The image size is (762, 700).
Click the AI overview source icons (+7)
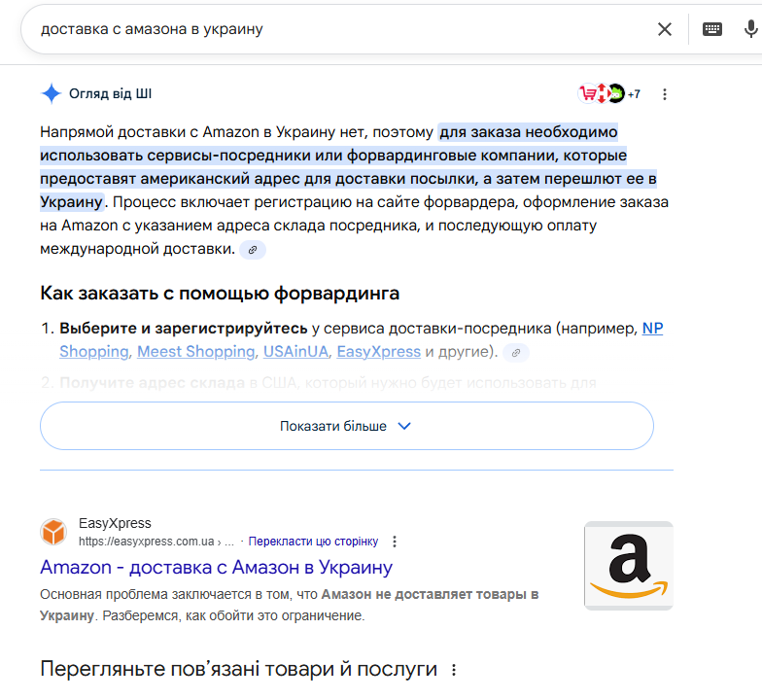[x=609, y=94]
